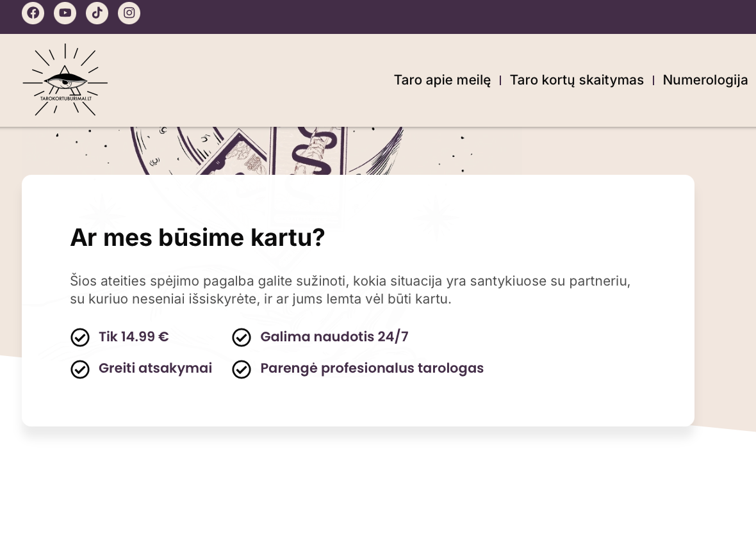Open the Taro apie meilę menu item
The height and width of the screenshot is (543, 756).
tap(442, 80)
